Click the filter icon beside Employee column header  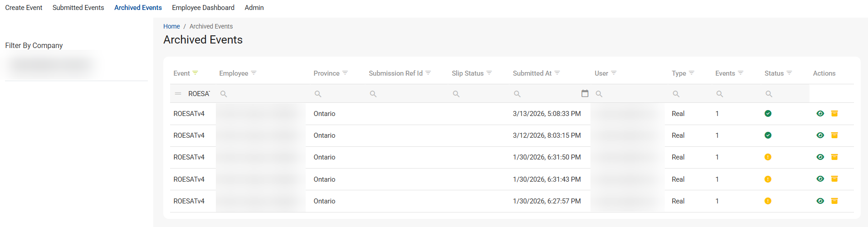(x=254, y=73)
